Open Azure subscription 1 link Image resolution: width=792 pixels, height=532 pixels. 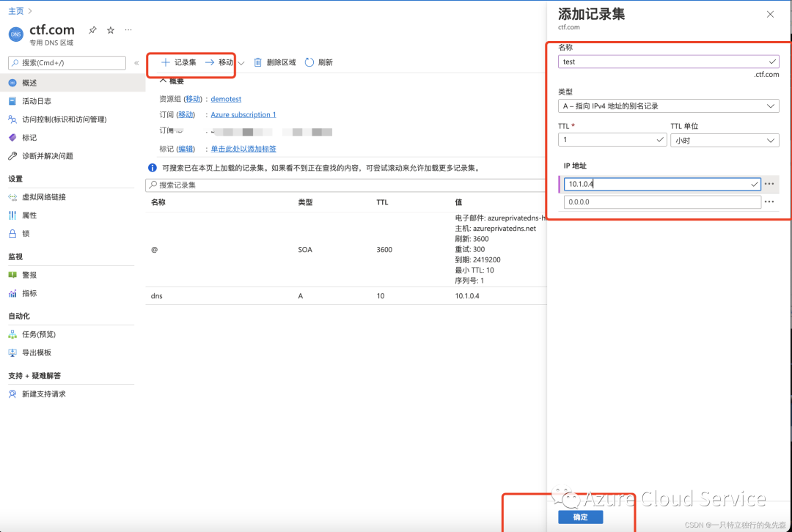point(243,114)
